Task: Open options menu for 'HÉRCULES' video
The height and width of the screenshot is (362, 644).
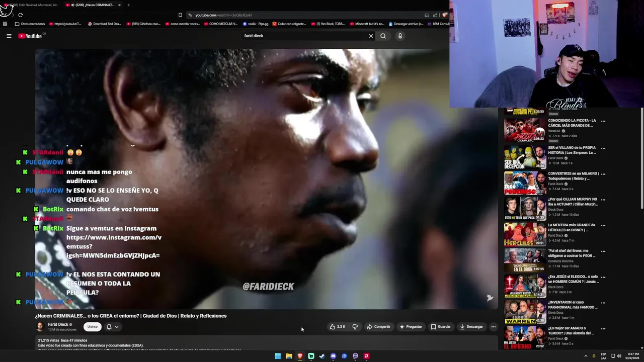Action: coord(603,225)
